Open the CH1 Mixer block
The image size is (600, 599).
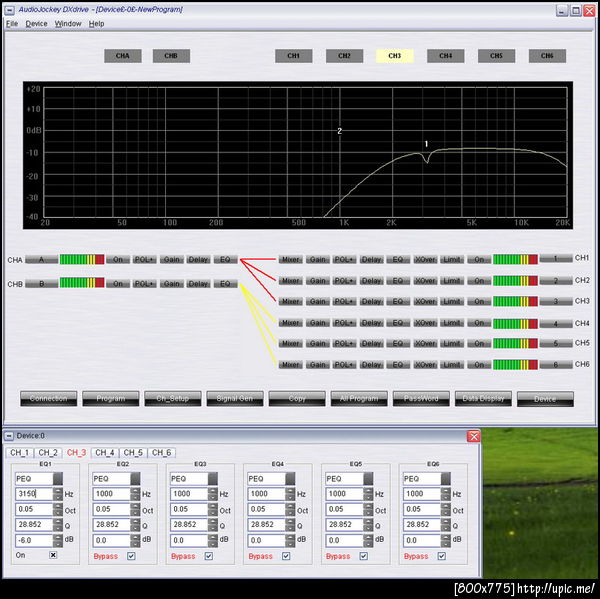pyautogui.click(x=290, y=260)
